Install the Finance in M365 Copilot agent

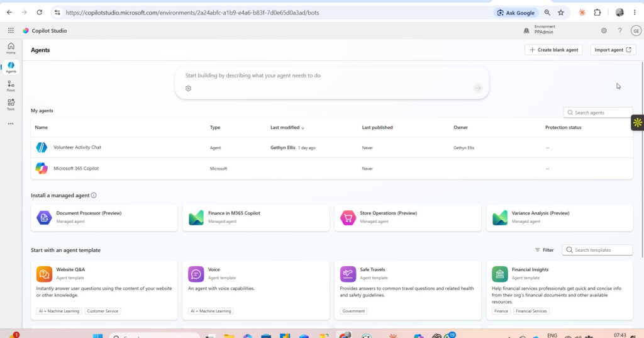click(x=256, y=218)
